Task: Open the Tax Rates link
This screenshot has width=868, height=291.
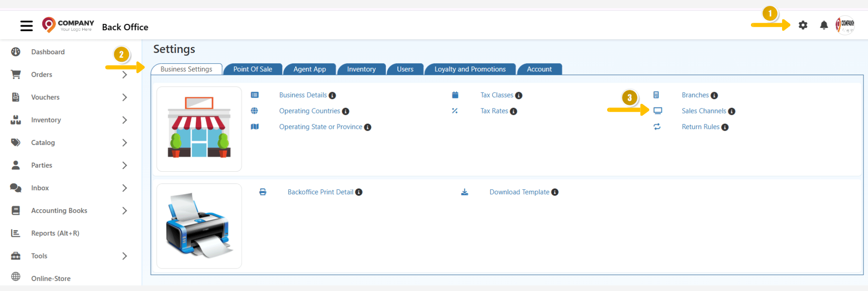Action: click(x=494, y=111)
